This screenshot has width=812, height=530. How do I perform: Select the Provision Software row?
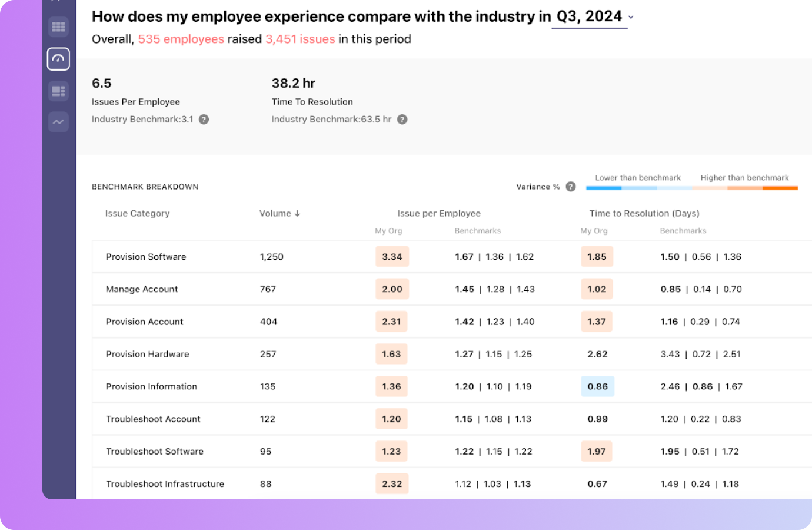tap(146, 257)
